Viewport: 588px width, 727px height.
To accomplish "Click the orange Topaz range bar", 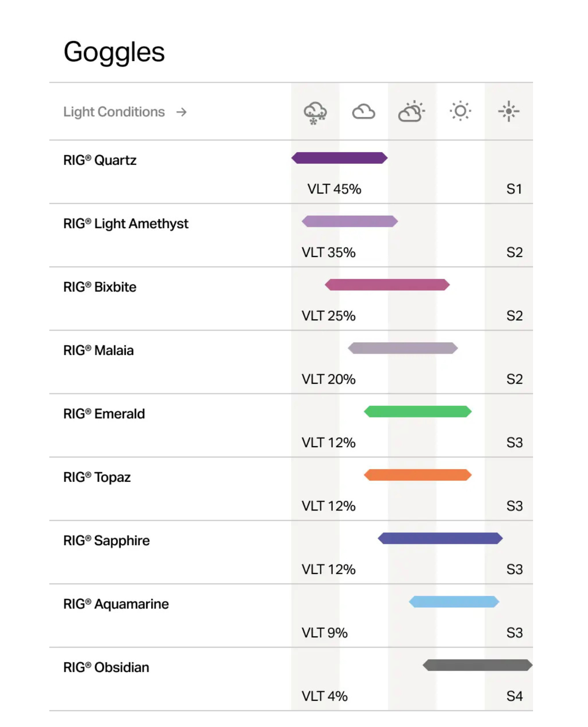I will (x=418, y=475).
